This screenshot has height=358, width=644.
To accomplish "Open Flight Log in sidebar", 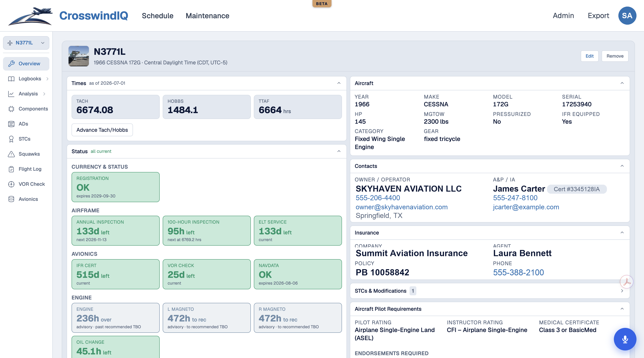I will [x=26, y=169].
